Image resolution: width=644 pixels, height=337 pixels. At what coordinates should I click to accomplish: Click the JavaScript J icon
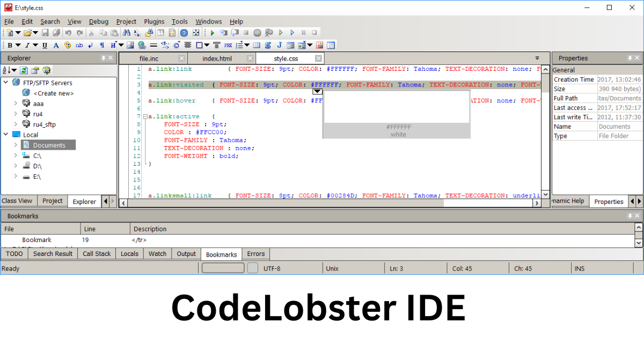click(x=280, y=45)
